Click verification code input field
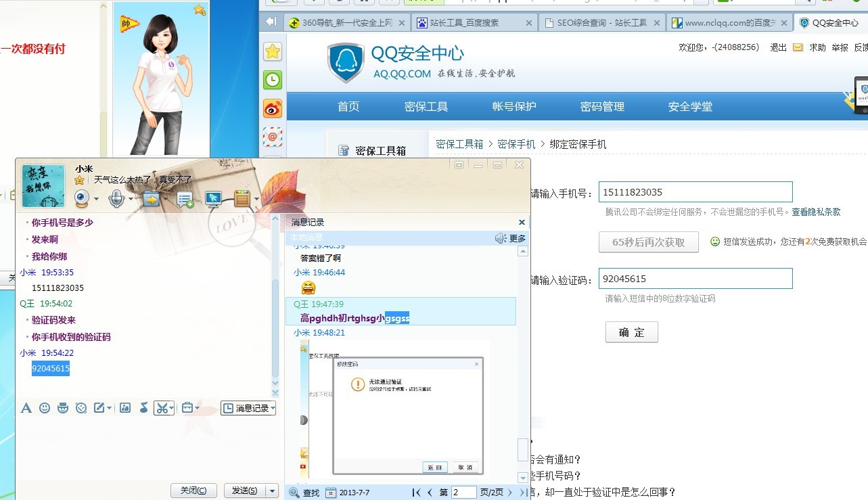 click(695, 279)
